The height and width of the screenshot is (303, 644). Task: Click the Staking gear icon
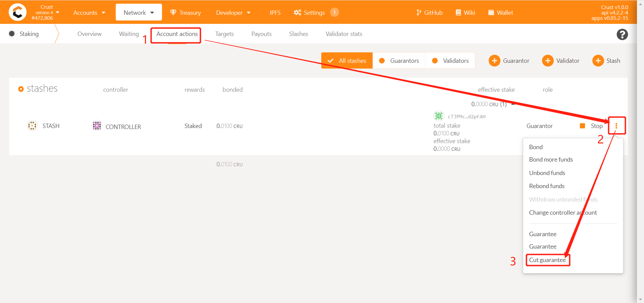[12, 34]
